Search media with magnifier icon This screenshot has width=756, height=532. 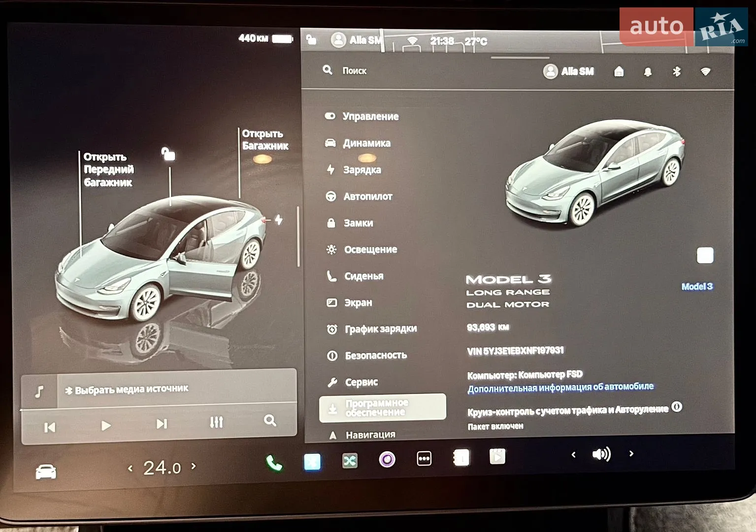click(x=270, y=420)
